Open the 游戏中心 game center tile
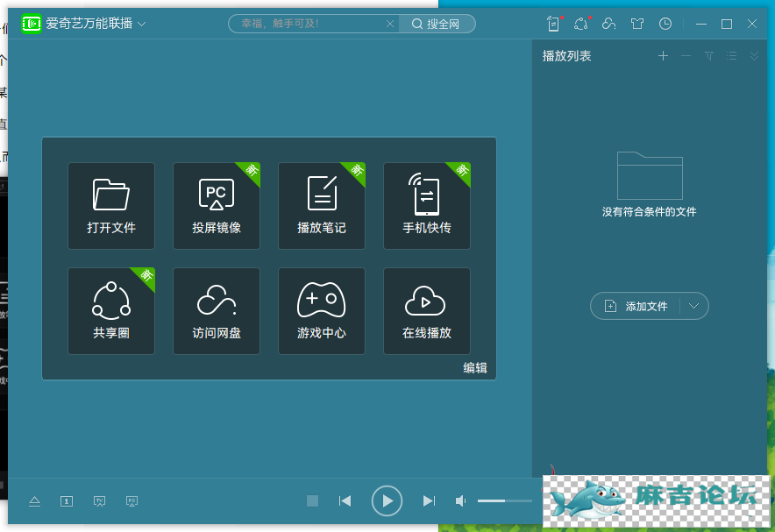This screenshot has height=532, width=775. point(322,311)
